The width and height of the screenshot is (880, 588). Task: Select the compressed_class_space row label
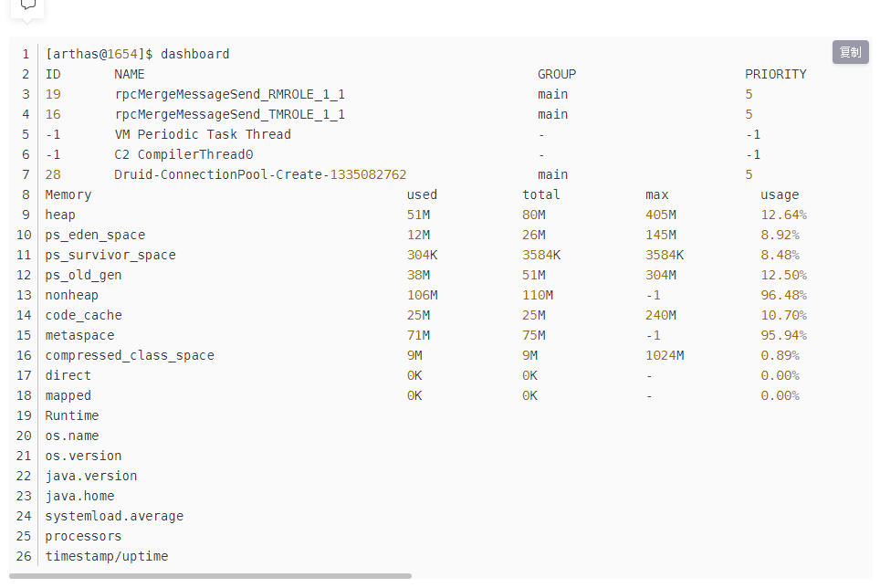click(130, 355)
